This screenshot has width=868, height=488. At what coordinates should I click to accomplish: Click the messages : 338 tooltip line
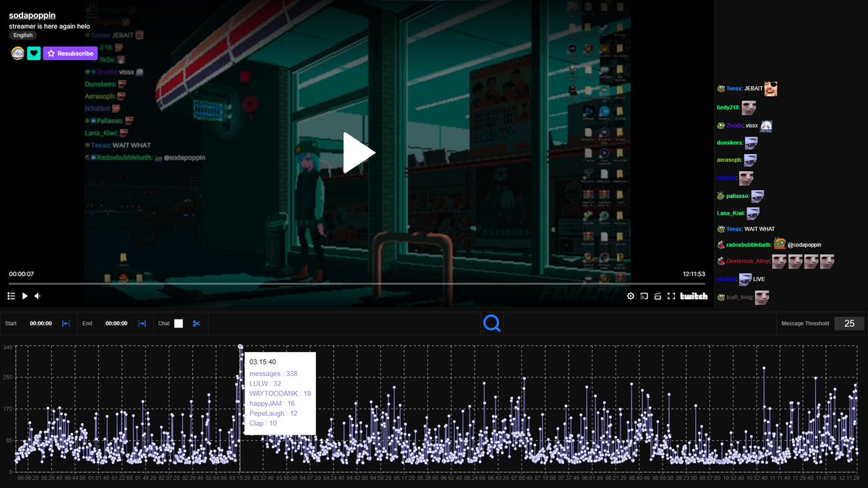(x=273, y=374)
